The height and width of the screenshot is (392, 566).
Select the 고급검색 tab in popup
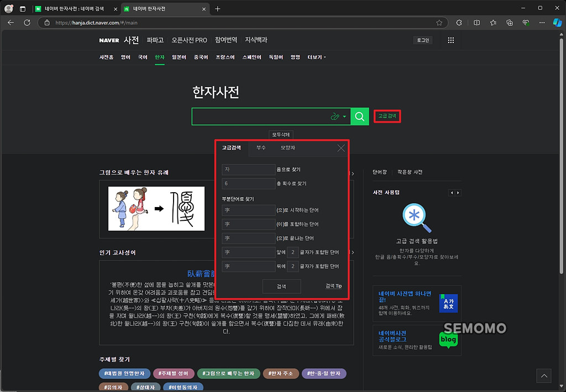[x=232, y=148]
